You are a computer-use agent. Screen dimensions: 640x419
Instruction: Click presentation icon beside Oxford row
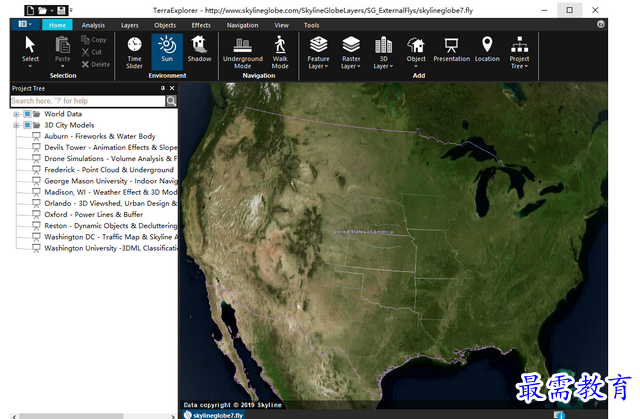point(36,215)
